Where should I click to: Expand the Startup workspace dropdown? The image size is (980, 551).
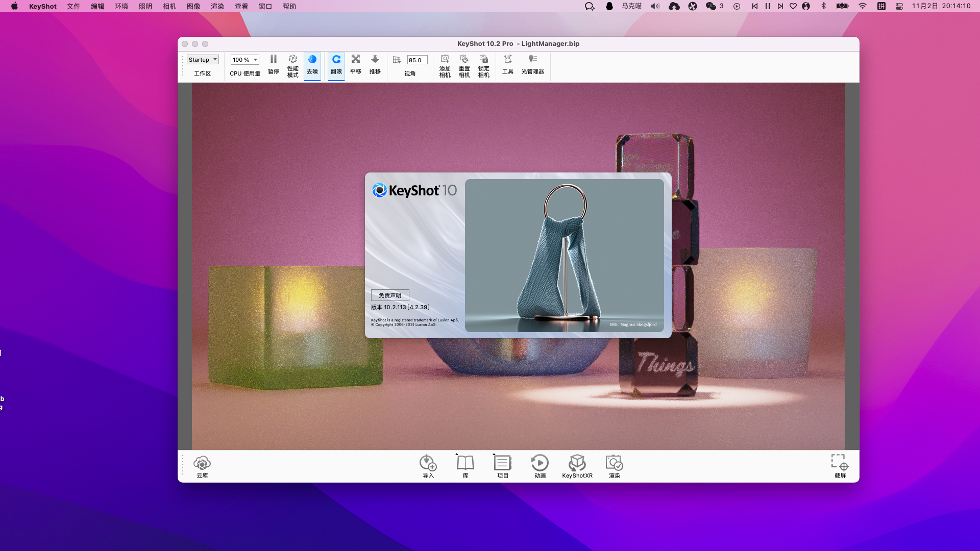tap(202, 60)
